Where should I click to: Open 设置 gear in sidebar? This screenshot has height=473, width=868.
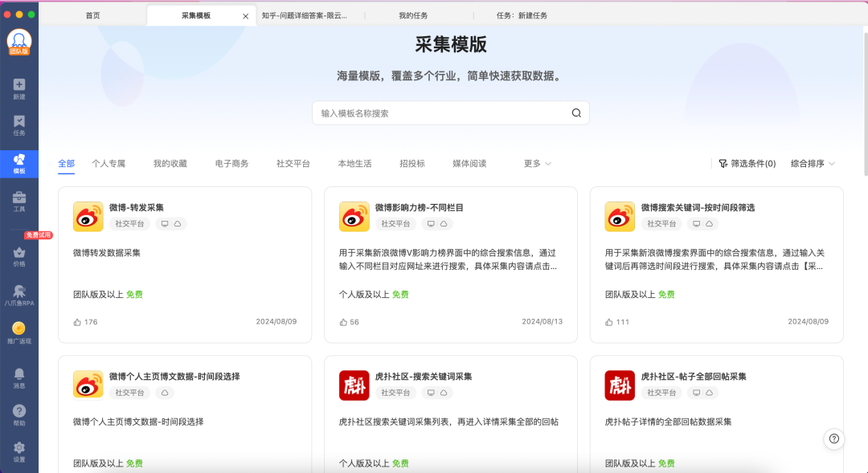click(x=18, y=451)
